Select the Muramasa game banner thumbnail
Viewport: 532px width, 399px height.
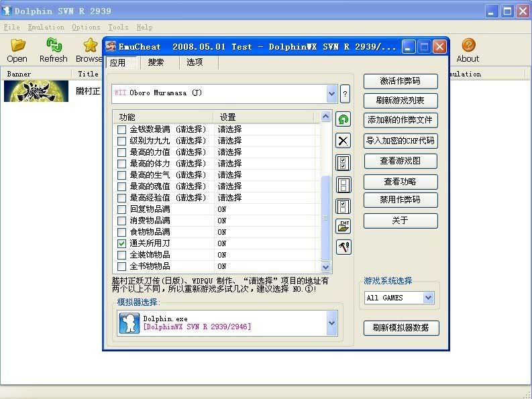click(x=36, y=91)
